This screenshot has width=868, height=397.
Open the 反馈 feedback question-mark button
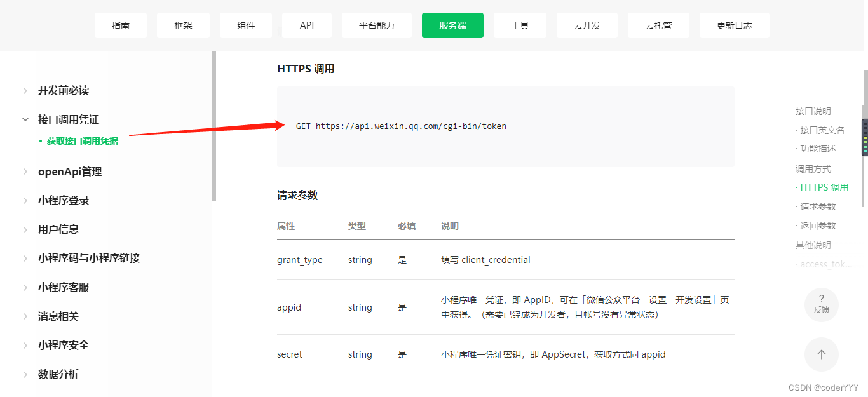(821, 304)
